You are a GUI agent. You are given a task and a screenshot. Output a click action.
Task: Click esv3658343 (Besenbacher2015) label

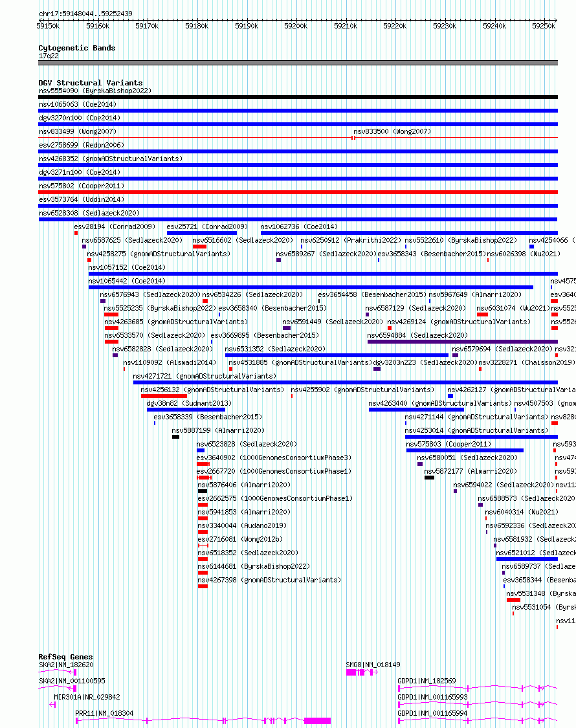click(x=432, y=254)
